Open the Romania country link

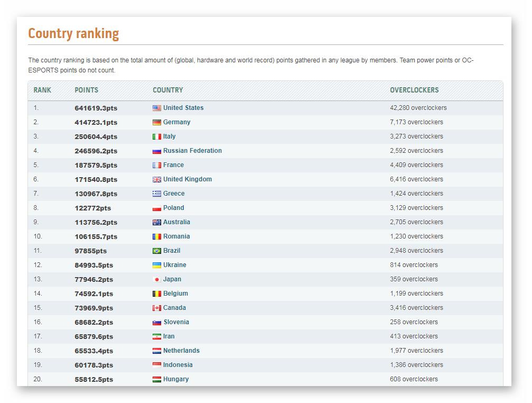176,236
